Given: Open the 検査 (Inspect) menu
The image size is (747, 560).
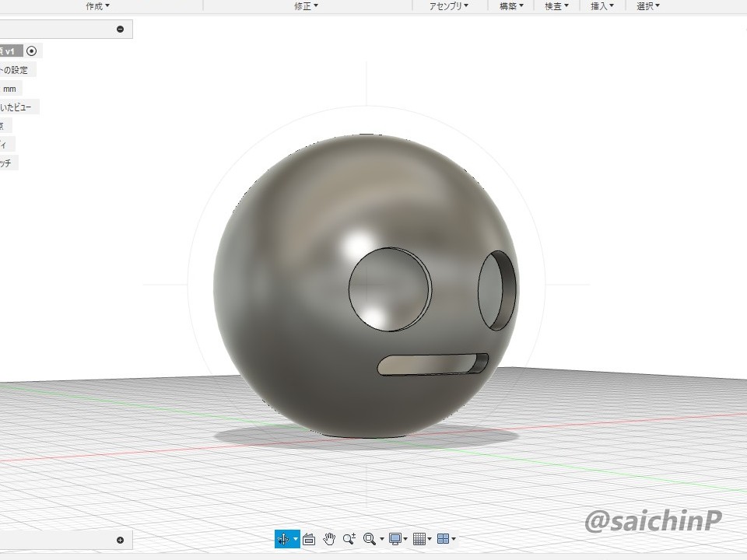Looking at the screenshot, I should point(556,5).
